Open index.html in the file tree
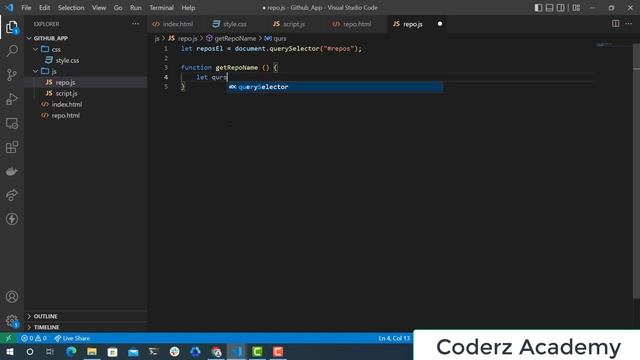640x360 pixels. [67, 104]
